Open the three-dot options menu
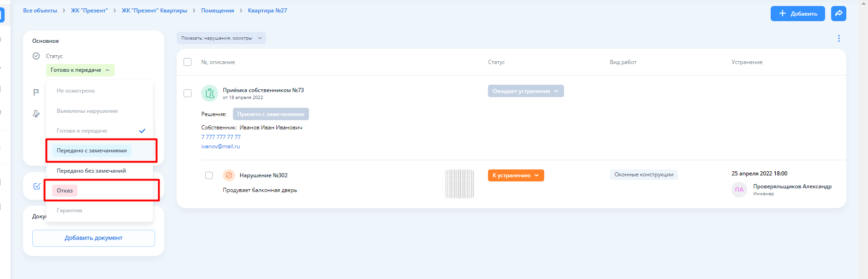 (x=838, y=39)
